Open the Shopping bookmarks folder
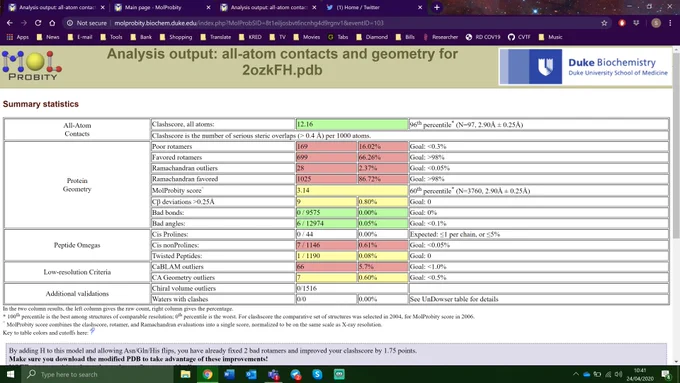The width and height of the screenshot is (680, 383). pyautogui.click(x=176, y=37)
